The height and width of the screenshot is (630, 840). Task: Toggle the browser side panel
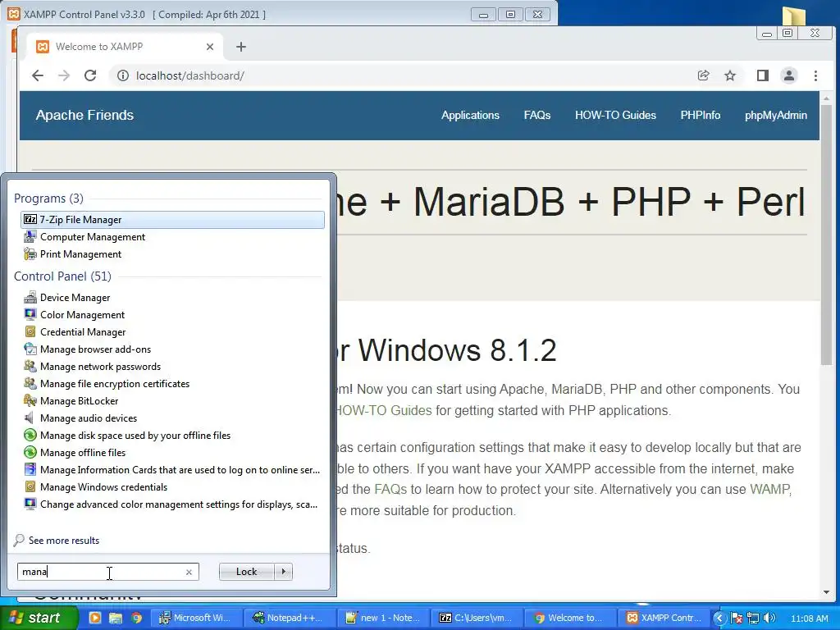pyautogui.click(x=763, y=75)
